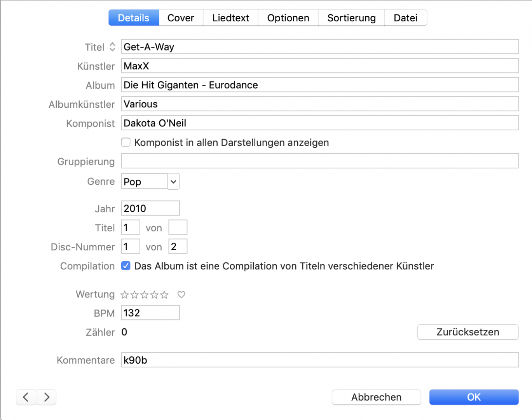Click the fourth rating star
The height and width of the screenshot is (420, 532).
[154, 295]
